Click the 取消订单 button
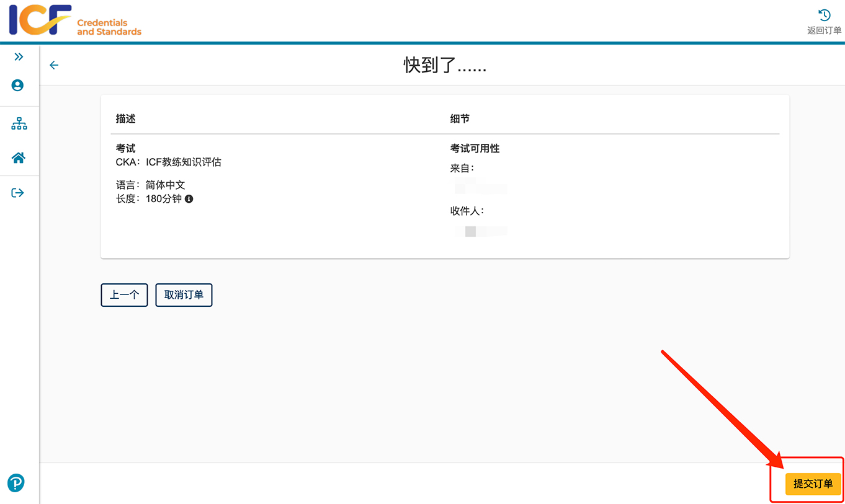This screenshot has height=504, width=845. click(x=184, y=295)
